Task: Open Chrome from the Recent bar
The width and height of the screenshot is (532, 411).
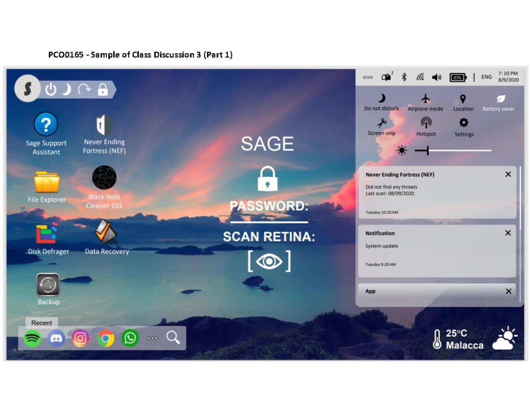Action: [x=106, y=339]
